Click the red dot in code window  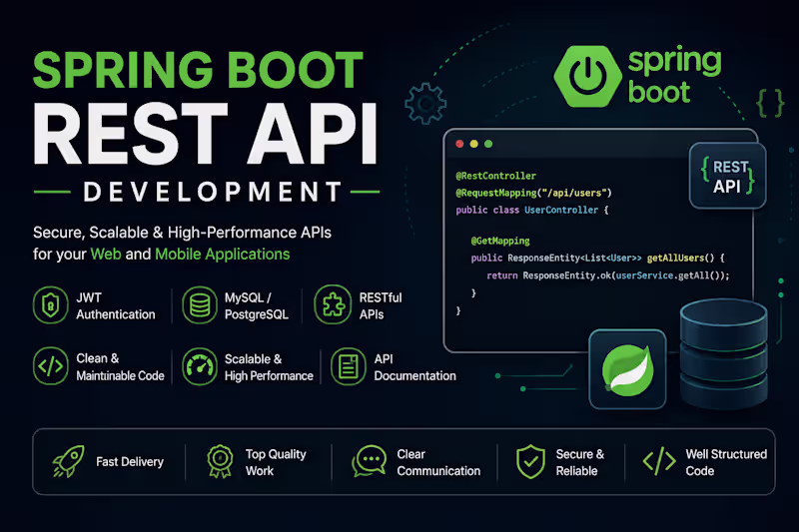tap(459, 144)
